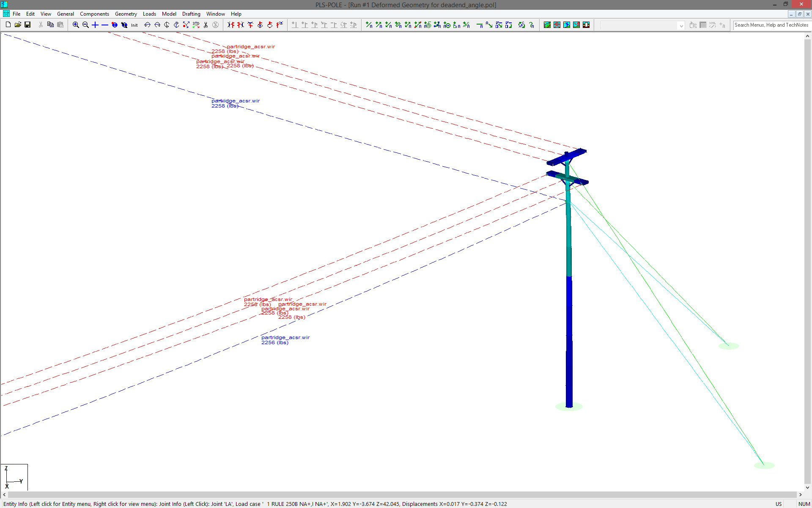This screenshot has height=508, width=812.
Task: Click the vertical scrollbar down arrow
Action: pyautogui.click(x=807, y=487)
